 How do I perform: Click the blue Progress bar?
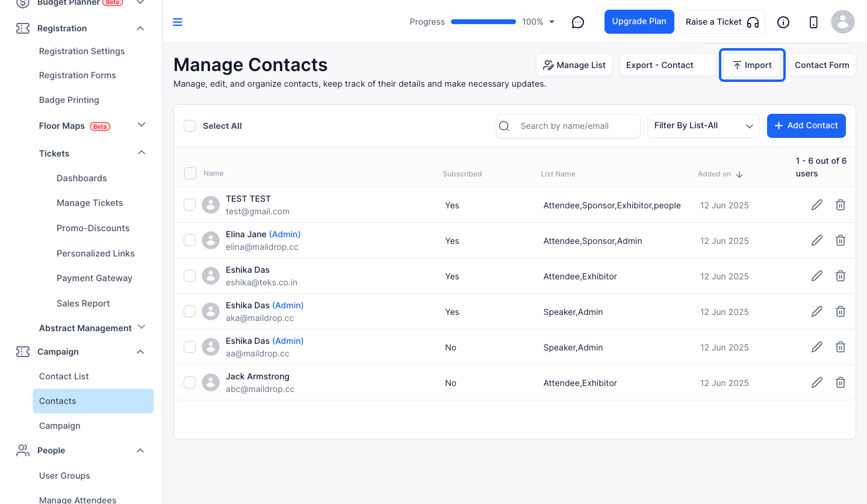pyautogui.click(x=483, y=22)
